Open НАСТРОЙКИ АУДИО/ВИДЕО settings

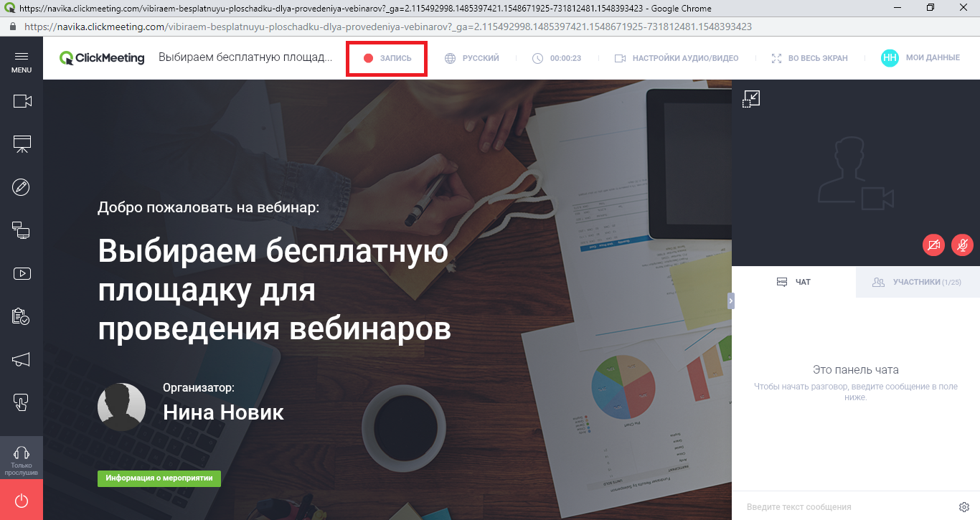677,58
